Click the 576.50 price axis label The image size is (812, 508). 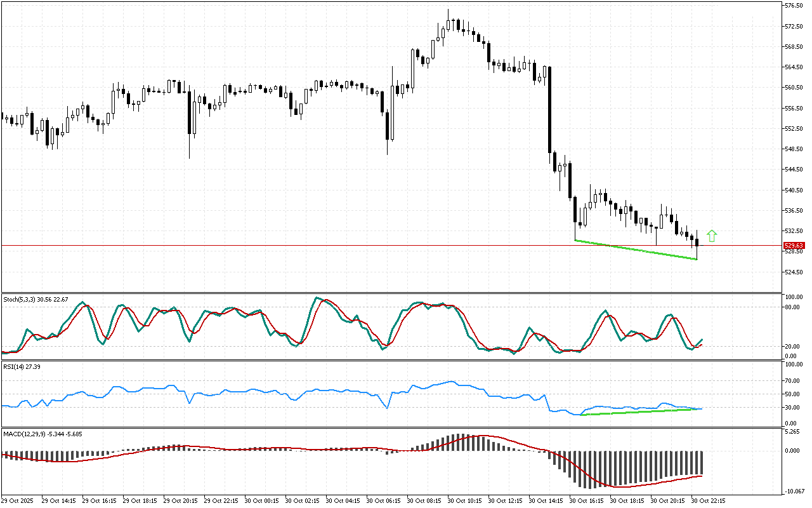point(794,6)
